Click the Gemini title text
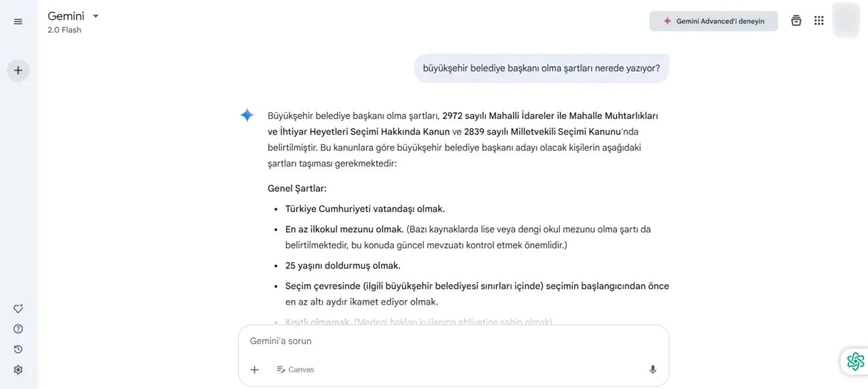 point(66,16)
